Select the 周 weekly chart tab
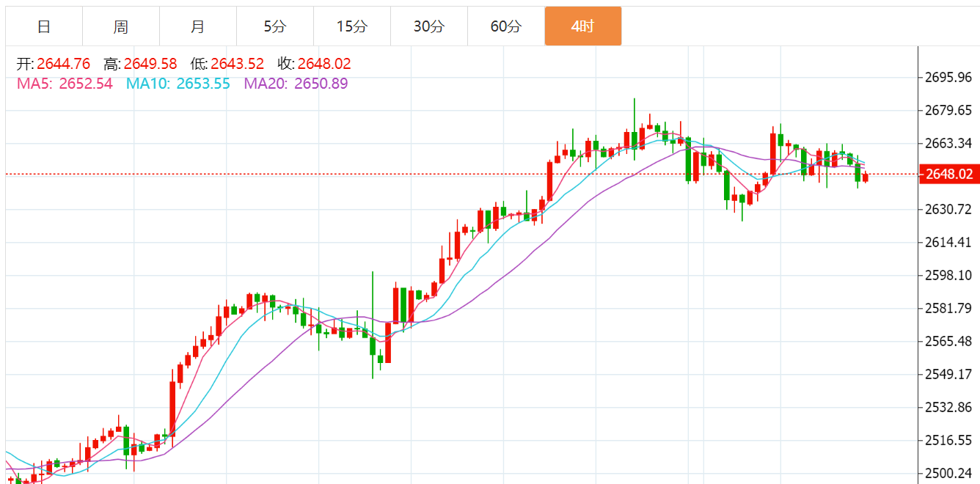 [121, 26]
